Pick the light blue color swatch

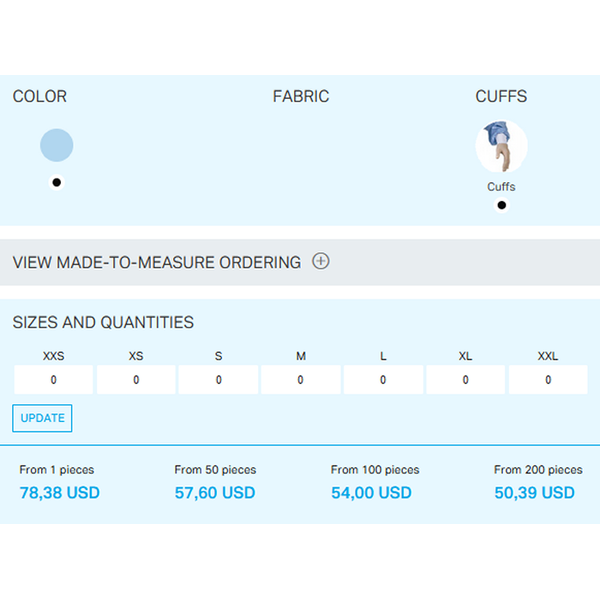pos(57,145)
